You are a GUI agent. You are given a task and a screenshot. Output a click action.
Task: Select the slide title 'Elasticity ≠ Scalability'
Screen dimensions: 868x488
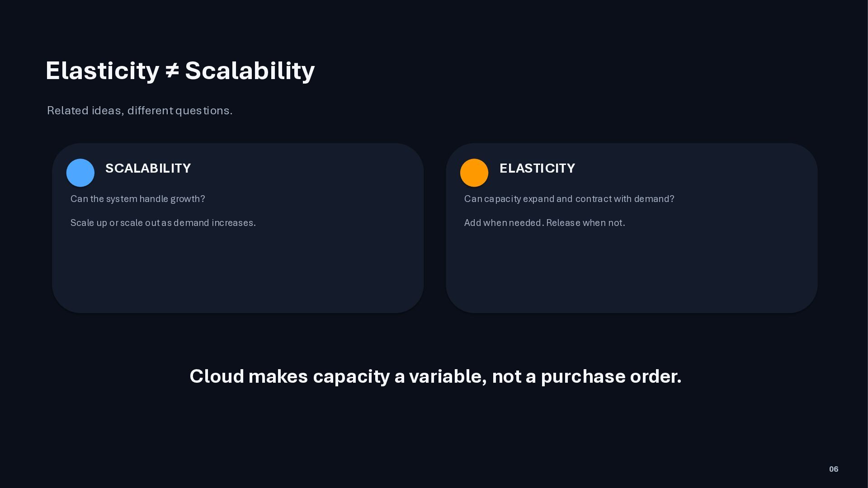click(x=180, y=71)
